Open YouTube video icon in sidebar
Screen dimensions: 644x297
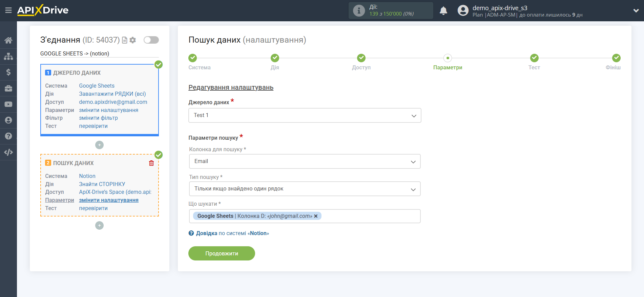tap(8, 104)
